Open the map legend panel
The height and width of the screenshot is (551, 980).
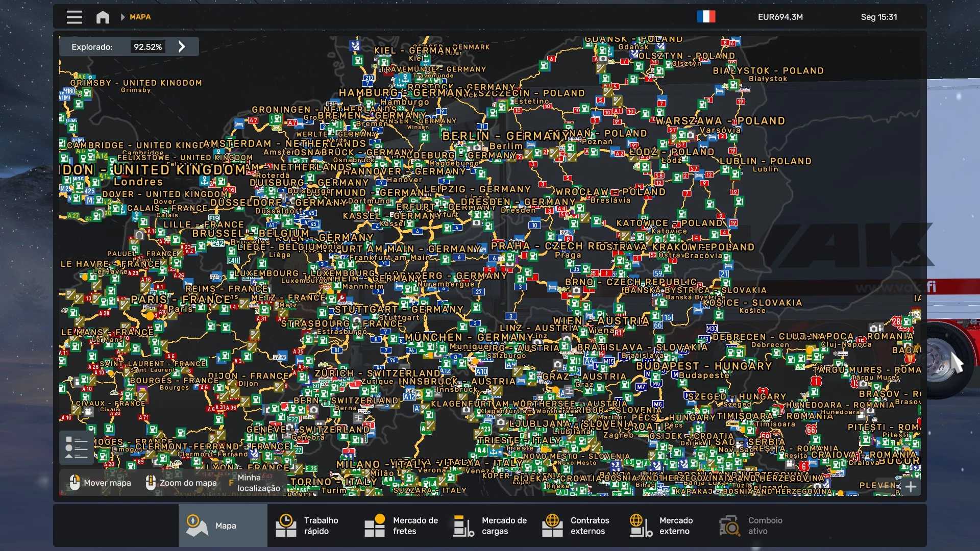(x=77, y=447)
